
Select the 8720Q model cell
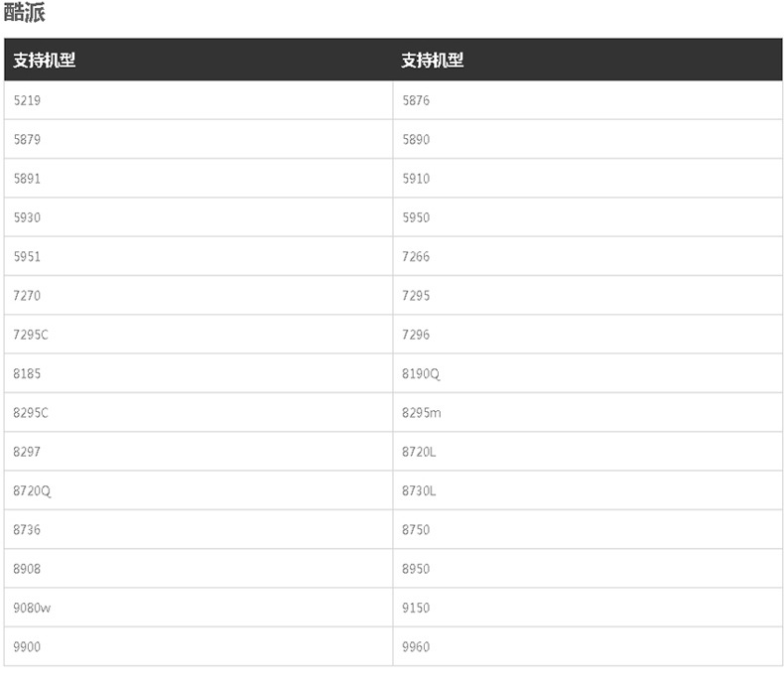coord(32,491)
